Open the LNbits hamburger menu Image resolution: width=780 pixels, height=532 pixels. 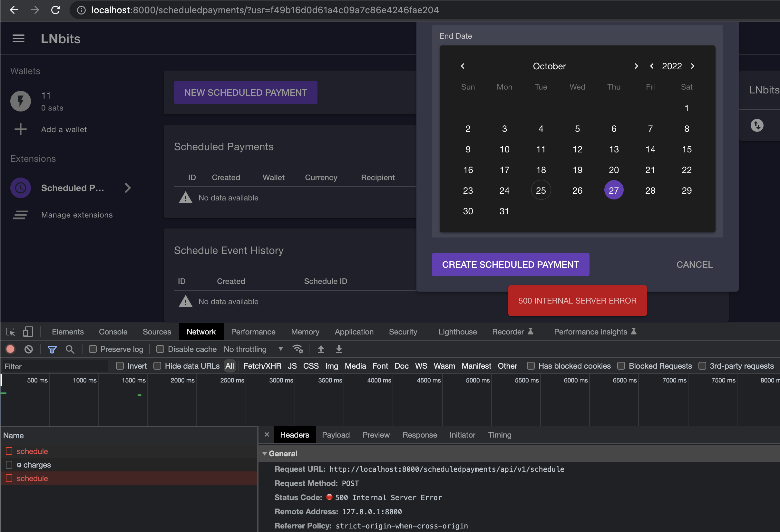(18, 39)
